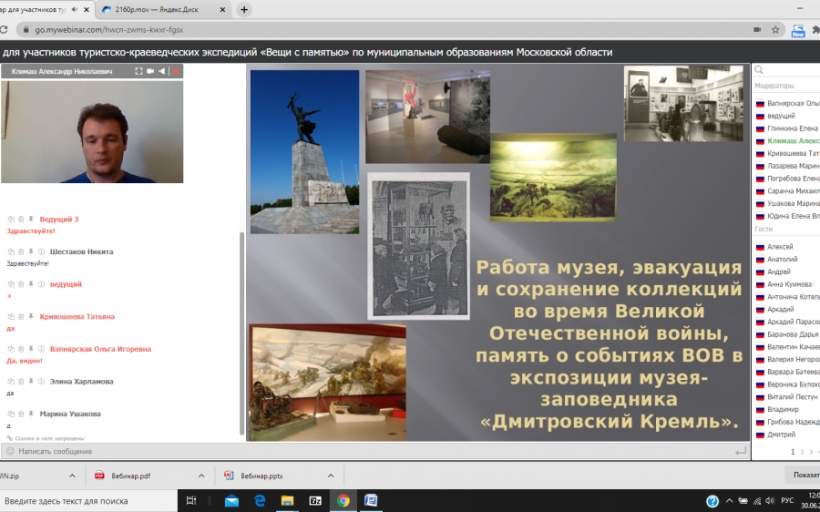Copy the ведущий chat message
This screenshot has height=512, width=820.
click(11, 284)
